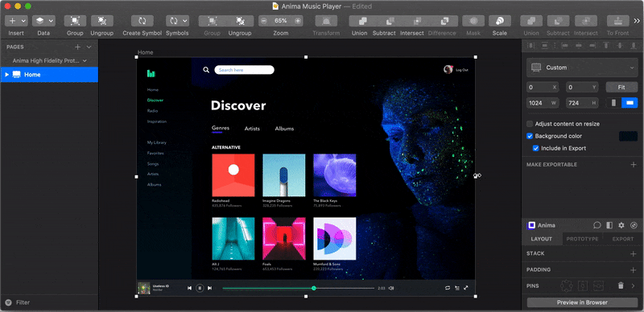Select the Albums tab in the artboard
Screen dimensions: 644x312
[284, 129]
